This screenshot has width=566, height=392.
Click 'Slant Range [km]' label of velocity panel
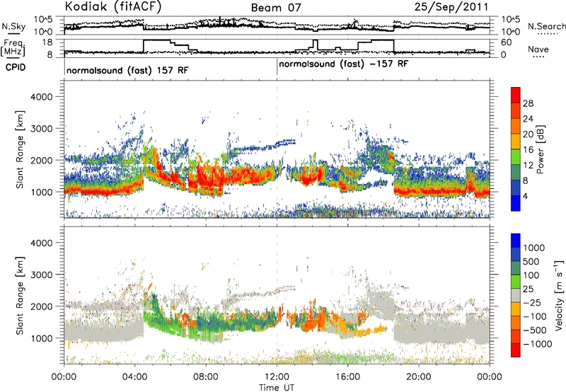(x=20, y=296)
